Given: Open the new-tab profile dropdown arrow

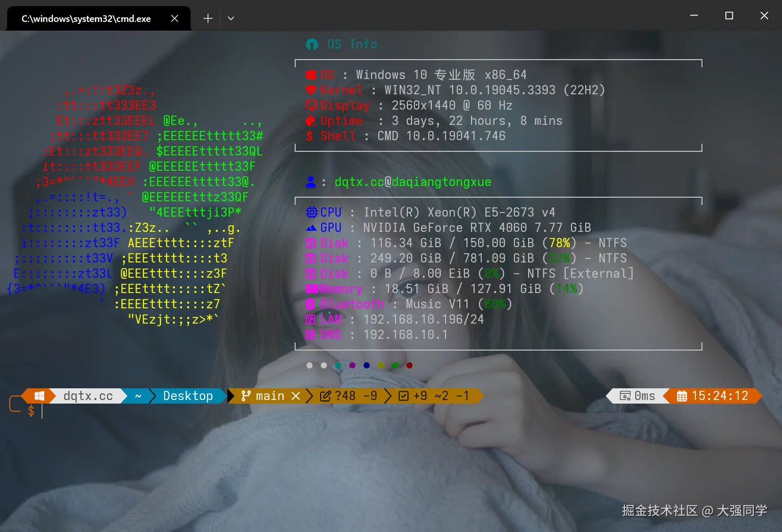Looking at the screenshot, I should [231, 18].
